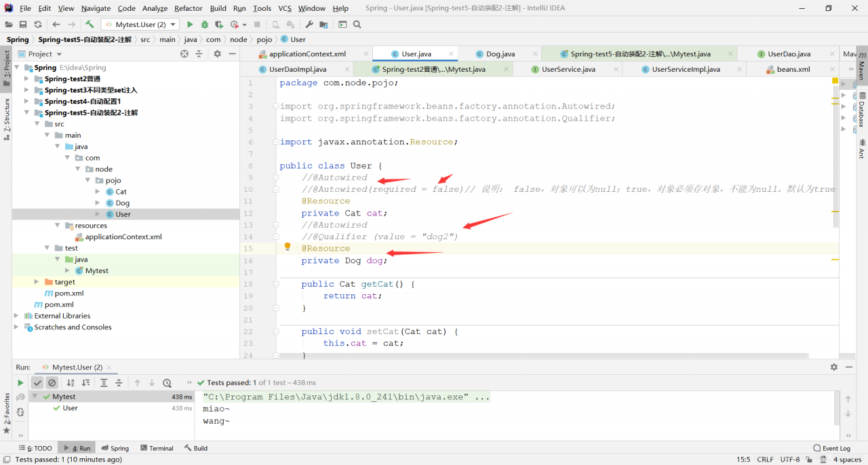
Task: Toggle the Show Ignored tests button
Action: (52, 383)
